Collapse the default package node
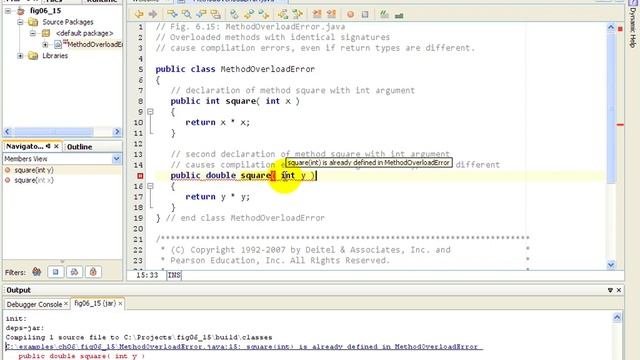The width and height of the screenshot is (640, 360). tap(33, 33)
